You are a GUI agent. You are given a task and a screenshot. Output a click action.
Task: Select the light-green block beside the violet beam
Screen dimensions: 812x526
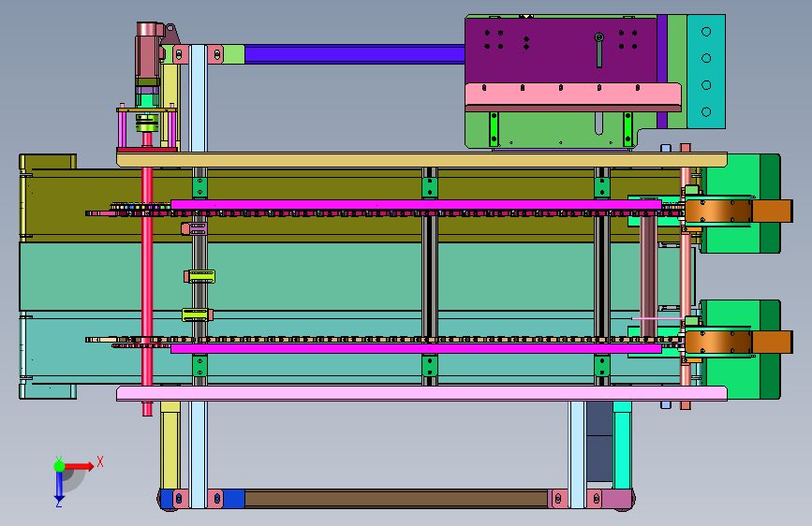click(x=233, y=54)
